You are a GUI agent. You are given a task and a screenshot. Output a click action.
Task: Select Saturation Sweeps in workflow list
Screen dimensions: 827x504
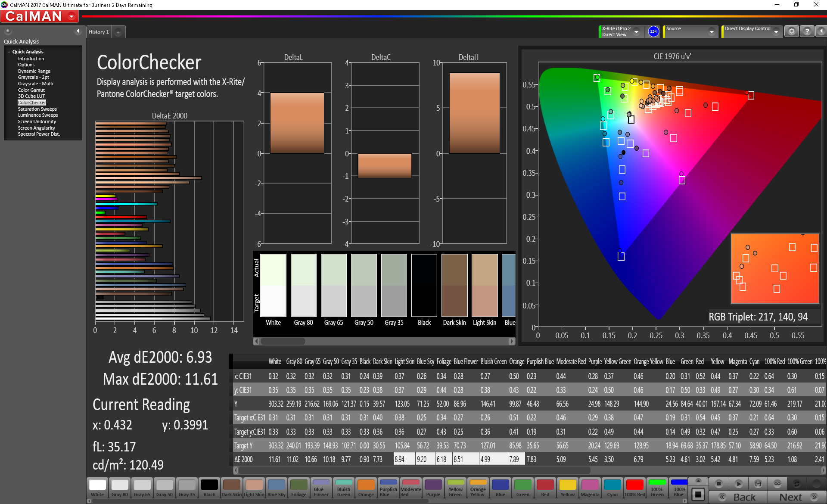(x=37, y=109)
